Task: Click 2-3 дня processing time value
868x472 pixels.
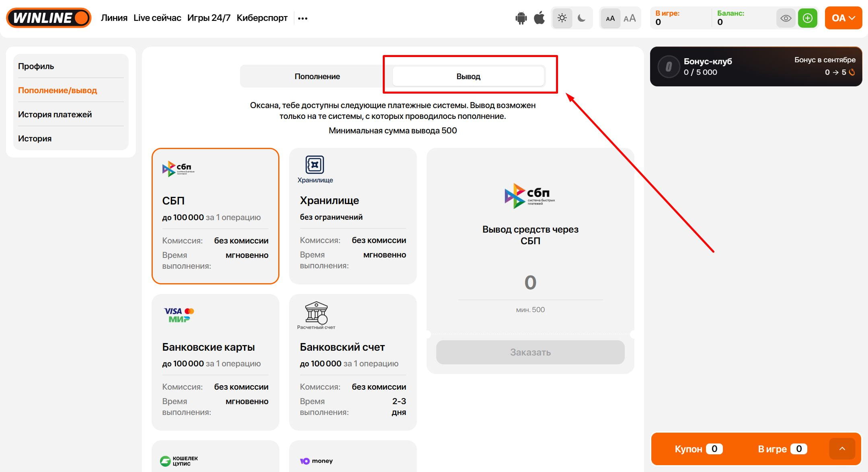Action: coord(399,407)
